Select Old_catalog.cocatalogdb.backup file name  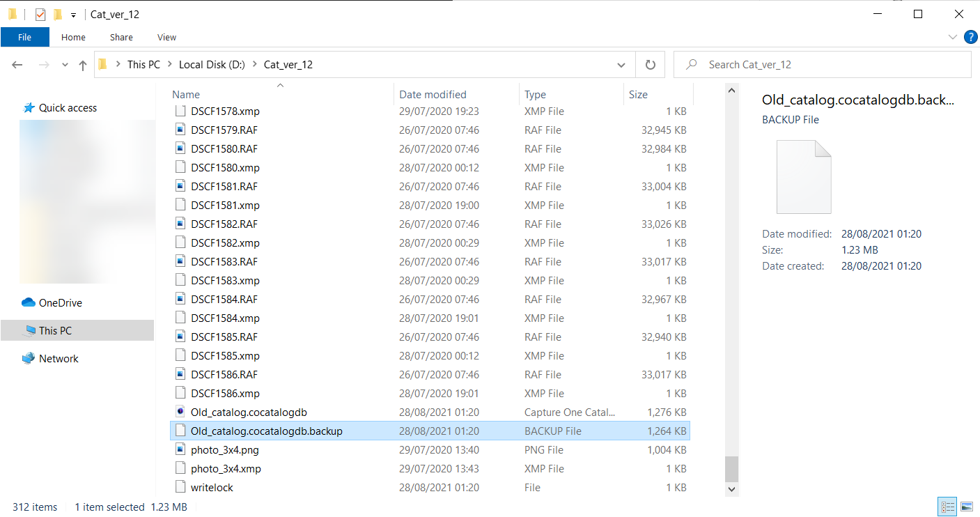[x=267, y=431]
